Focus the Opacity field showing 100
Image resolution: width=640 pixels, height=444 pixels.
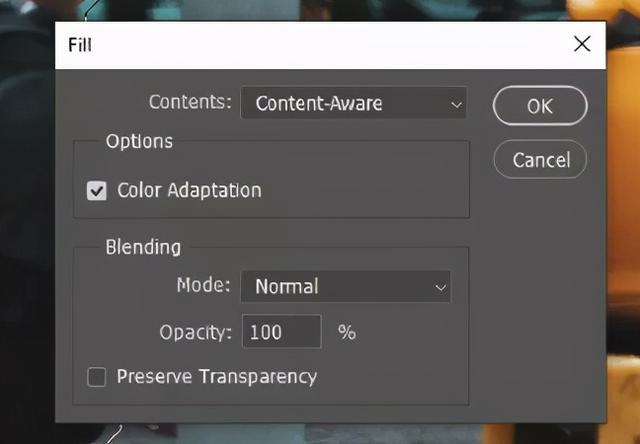coord(282,331)
